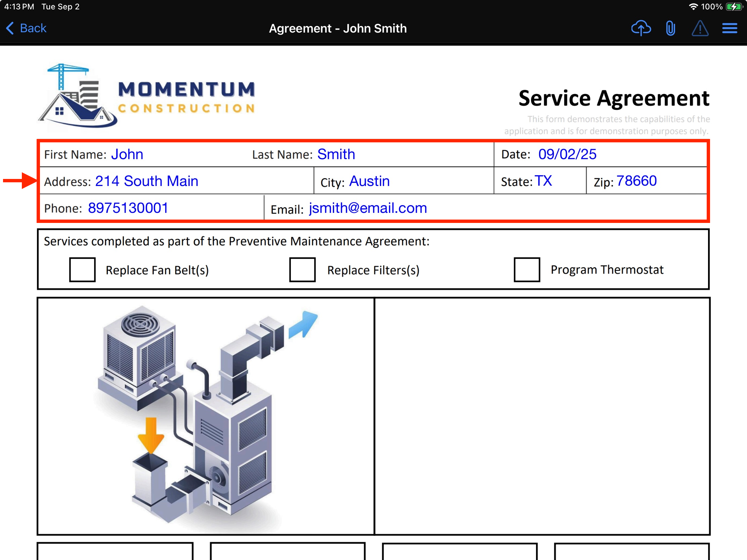The height and width of the screenshot is (560, 747).
Task: Check the Program Thermostat checkbox
Action: 526,269
